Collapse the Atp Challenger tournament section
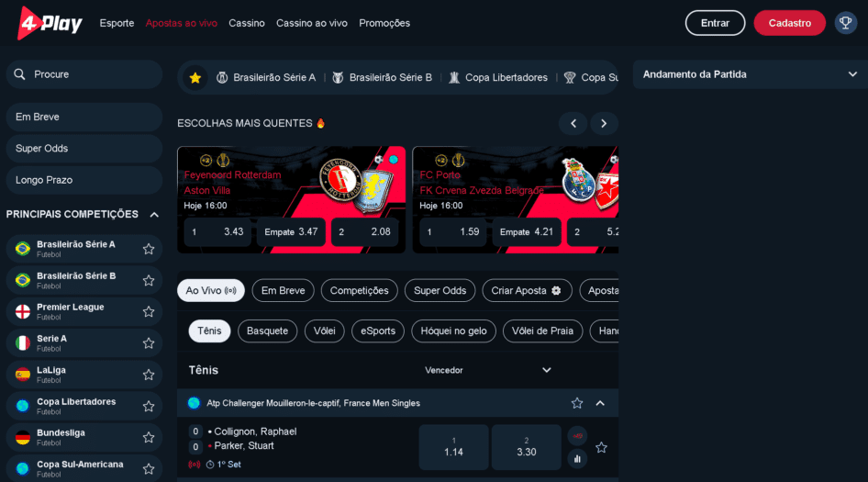The image size is (868, 482). (600, 403)
